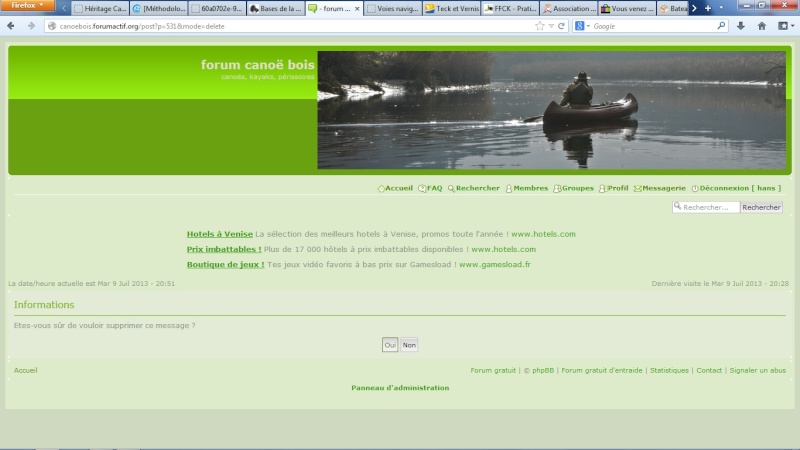Open a new tab with plus

pos(708,8)
